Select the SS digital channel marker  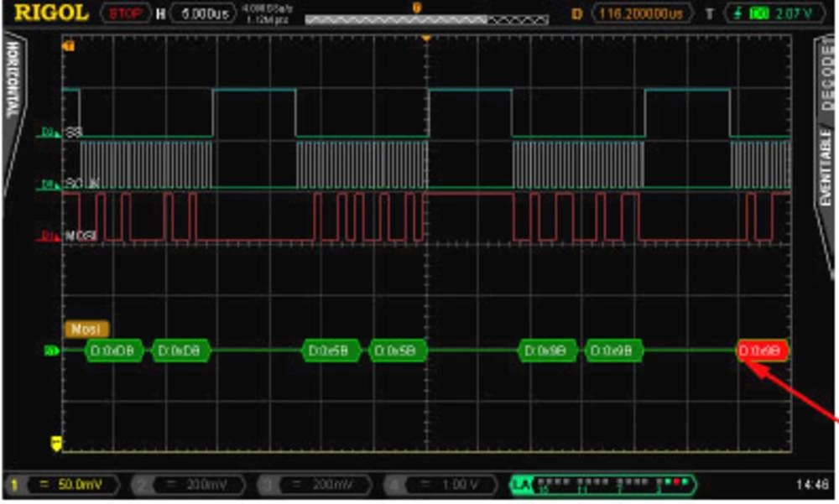coord(52,132)
